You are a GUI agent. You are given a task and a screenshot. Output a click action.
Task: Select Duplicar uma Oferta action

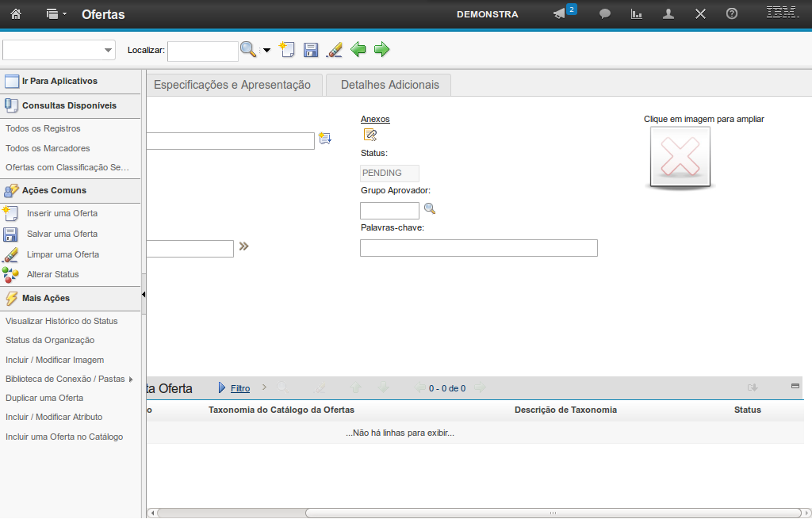[44, 398]
